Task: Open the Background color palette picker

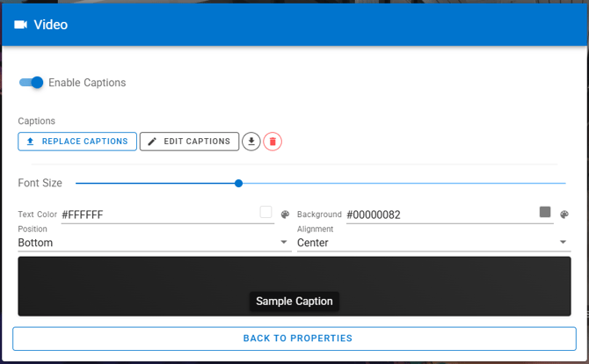Action: point(564,215)
